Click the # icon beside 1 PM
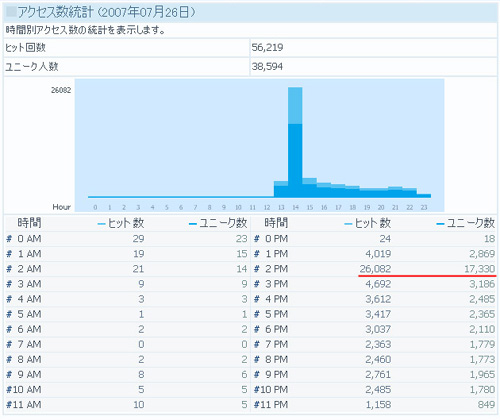 point(256,254)
